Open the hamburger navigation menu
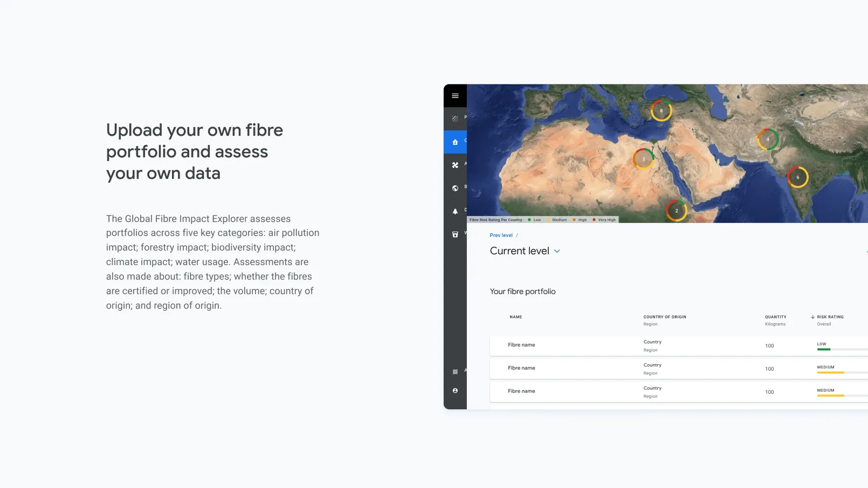Screen dimensions: 868x488 coord(455,95)
